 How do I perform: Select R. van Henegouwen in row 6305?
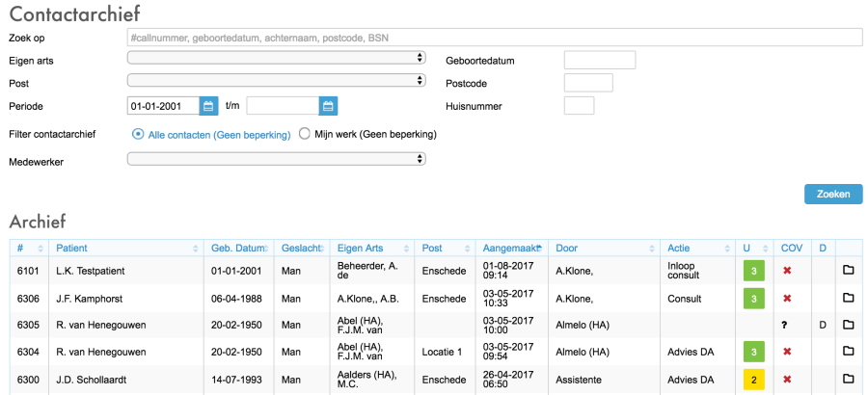pyautogui.click(x=101, y=326)
